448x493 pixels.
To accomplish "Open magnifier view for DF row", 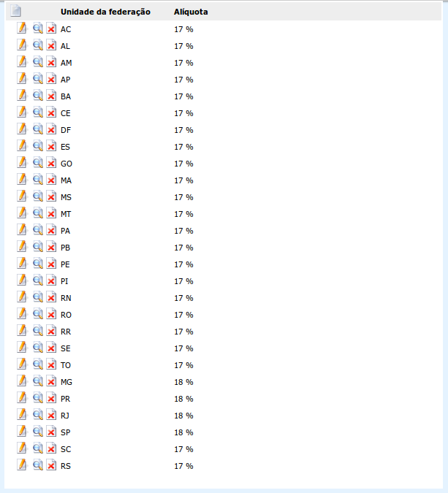I will point(38,129).
